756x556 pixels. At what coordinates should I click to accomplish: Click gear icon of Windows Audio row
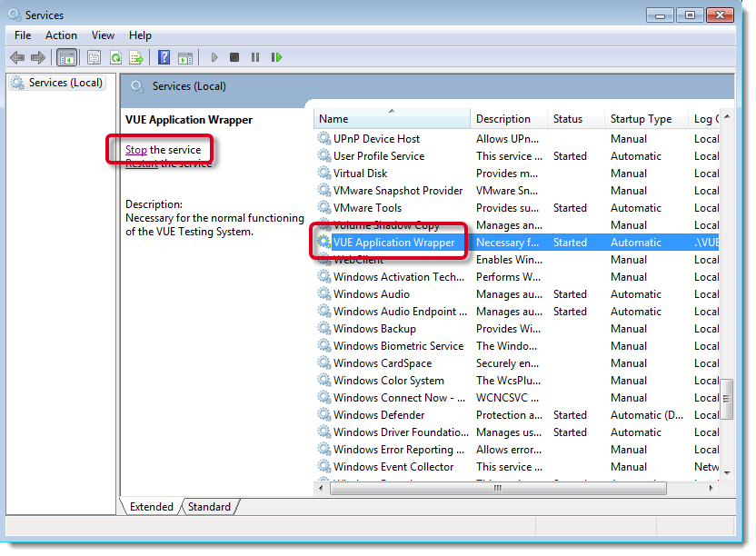[x=324, y=293]
